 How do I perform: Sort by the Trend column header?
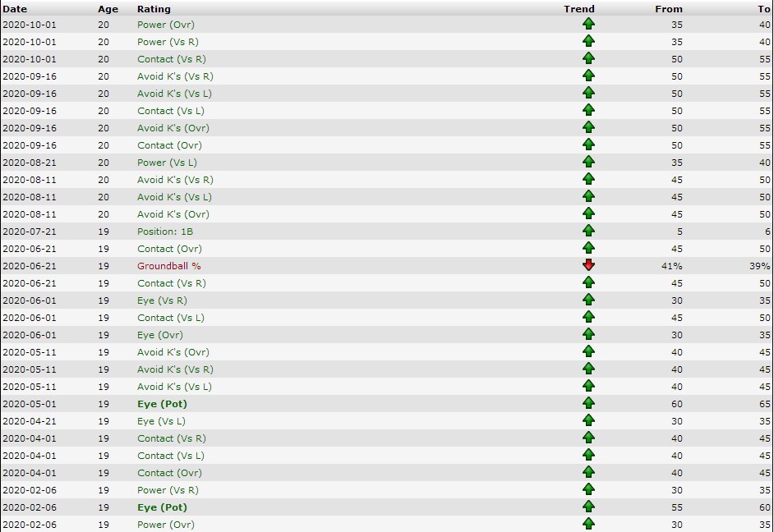click(578, 9)
